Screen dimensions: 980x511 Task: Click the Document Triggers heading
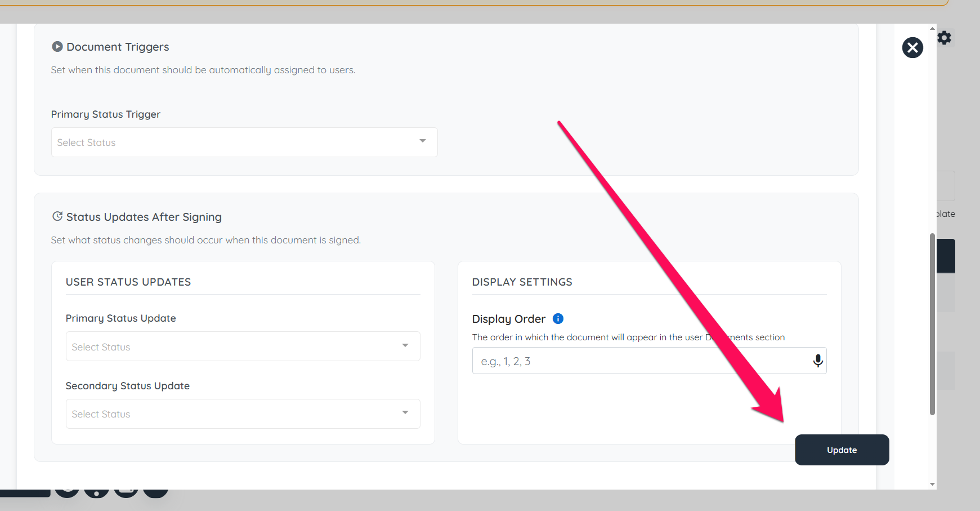click(118, 47)
